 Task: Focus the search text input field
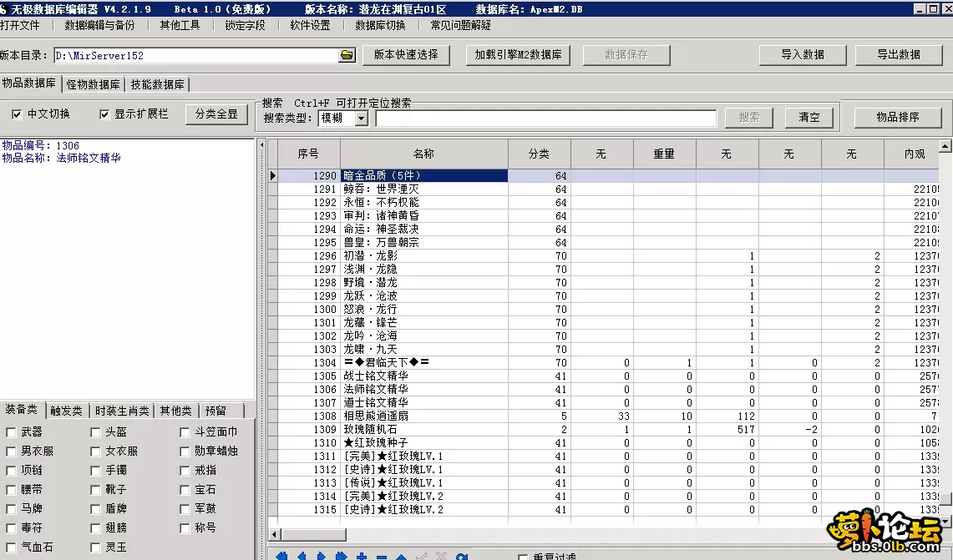(545, 118)
